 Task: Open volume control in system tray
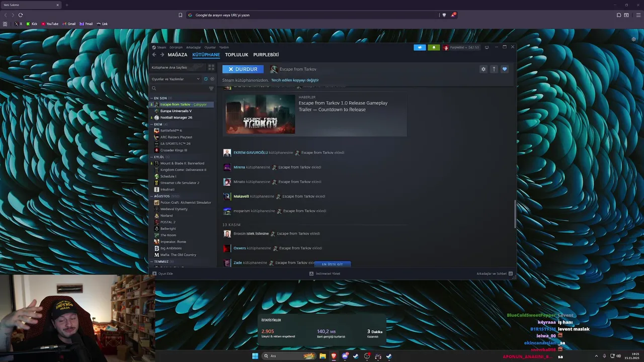(x=619, y=356)
